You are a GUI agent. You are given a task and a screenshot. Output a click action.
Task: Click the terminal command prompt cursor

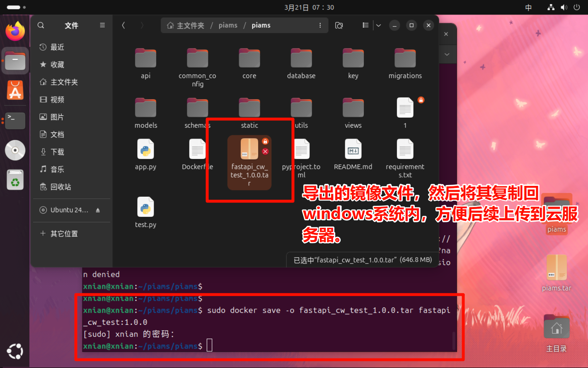(x=210, y=345)
